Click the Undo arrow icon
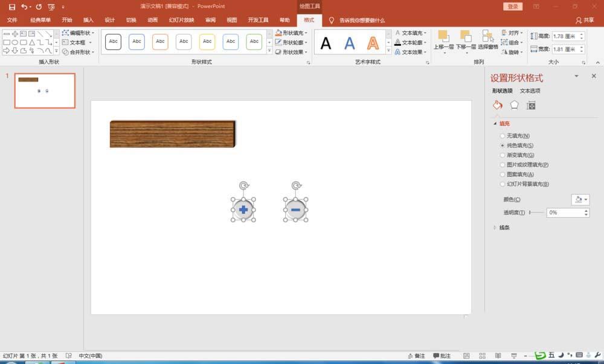 24,7
